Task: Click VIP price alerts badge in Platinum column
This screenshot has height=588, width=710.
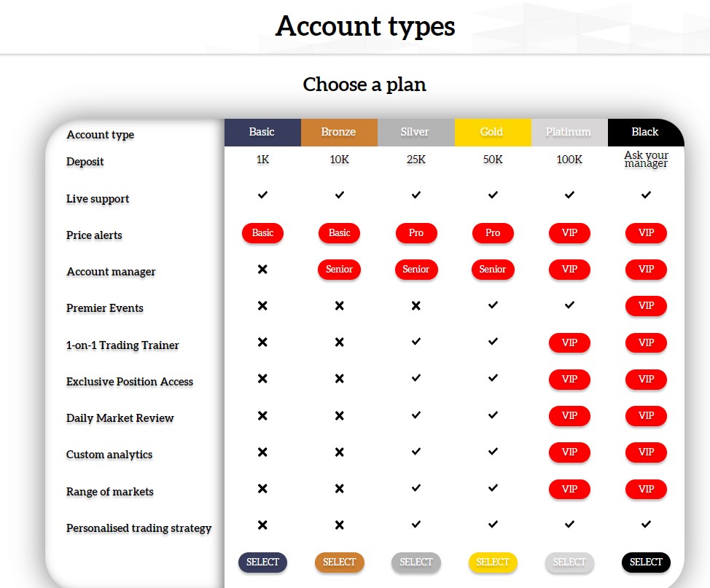Action: point(569,233)
